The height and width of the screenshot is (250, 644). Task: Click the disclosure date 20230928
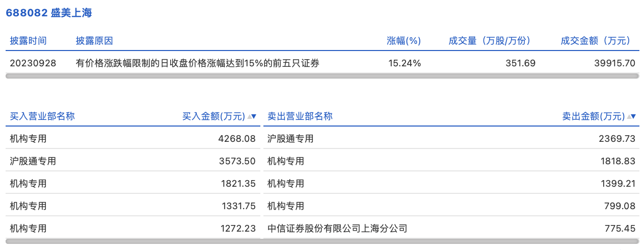[x=33, y=63]
